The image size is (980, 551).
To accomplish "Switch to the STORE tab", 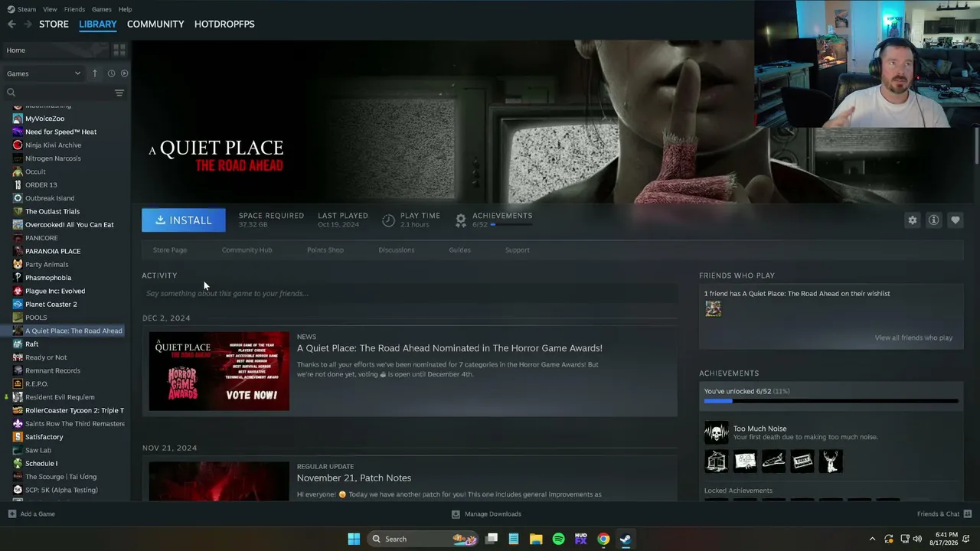I will click(x=54, y=24).
